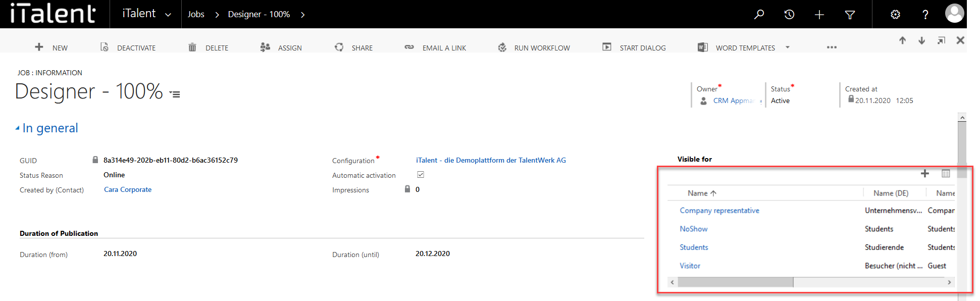Image resolution: width=980 pixels, height=301 pixels.
Task: Pop out the form in new window
Action: coord(941,40)
